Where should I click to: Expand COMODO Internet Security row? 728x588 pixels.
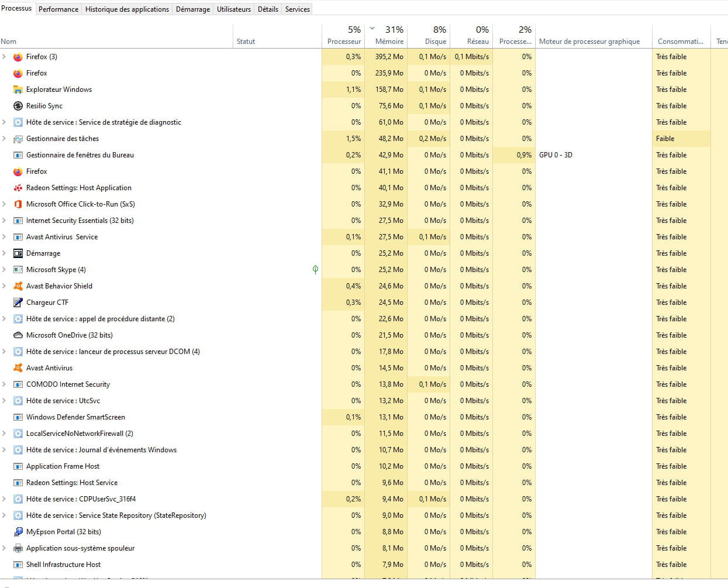coord(4,384)
